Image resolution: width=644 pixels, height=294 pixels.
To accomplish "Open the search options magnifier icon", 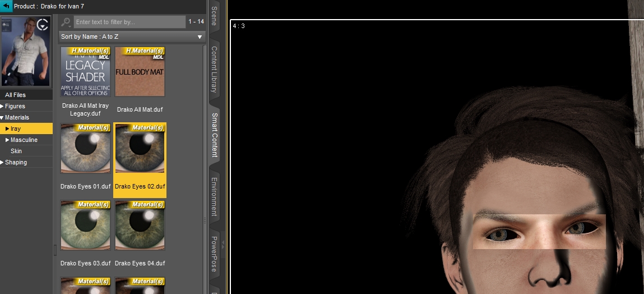I will coord(66,22).
